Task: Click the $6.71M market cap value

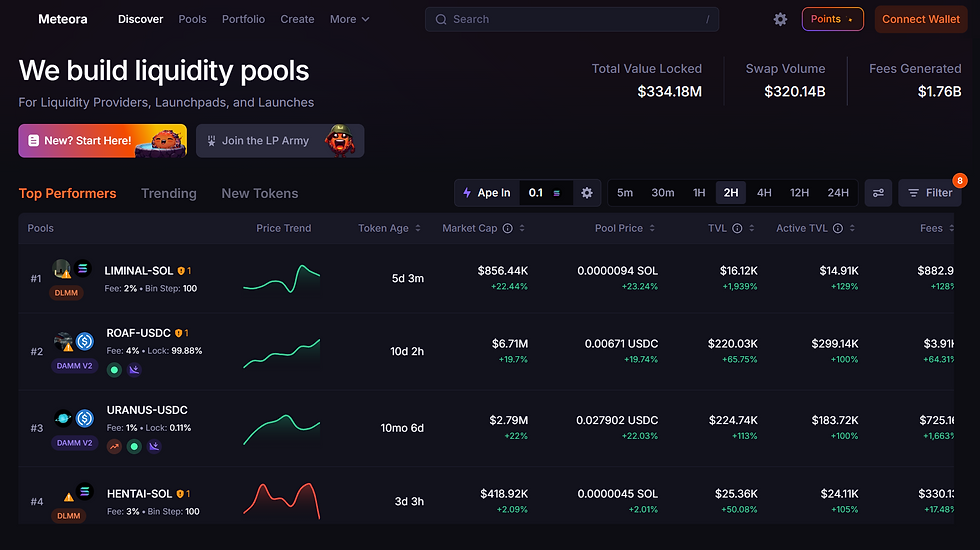Action: [509, 344]
